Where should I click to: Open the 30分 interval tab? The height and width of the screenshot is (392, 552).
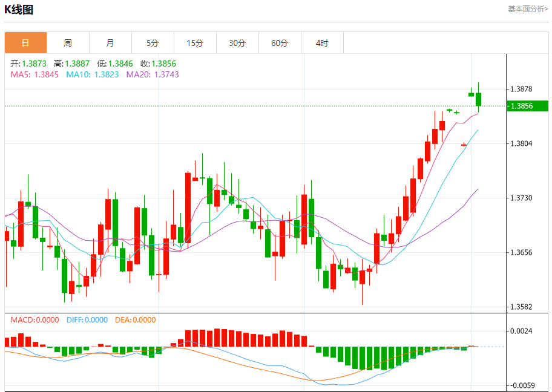click(x=237, y=43)
